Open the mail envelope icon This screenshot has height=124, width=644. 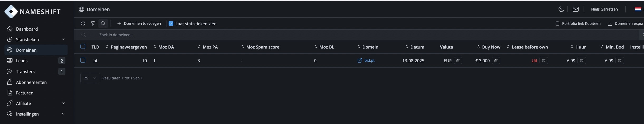point(576,9)
